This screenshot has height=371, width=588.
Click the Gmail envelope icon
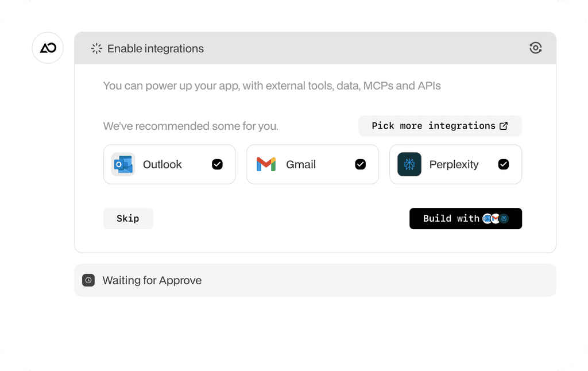click(x=267, y=164)
